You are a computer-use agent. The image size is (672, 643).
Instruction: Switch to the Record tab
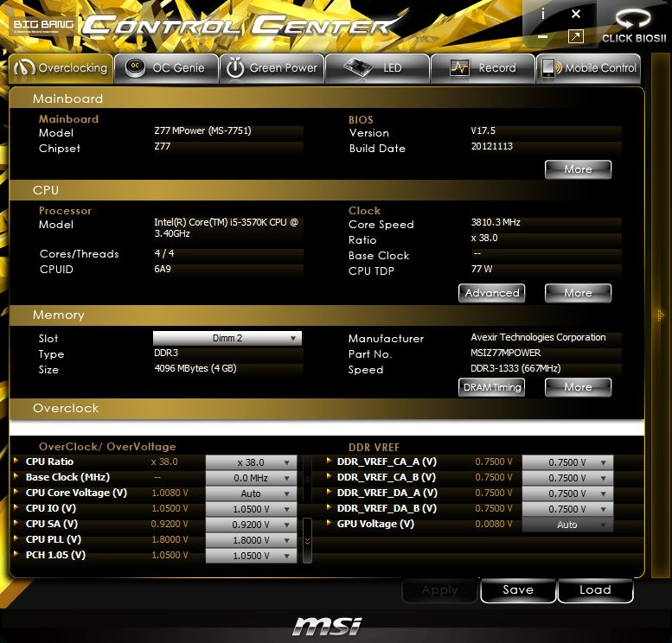pyautogui.click(x=483, y=68)
